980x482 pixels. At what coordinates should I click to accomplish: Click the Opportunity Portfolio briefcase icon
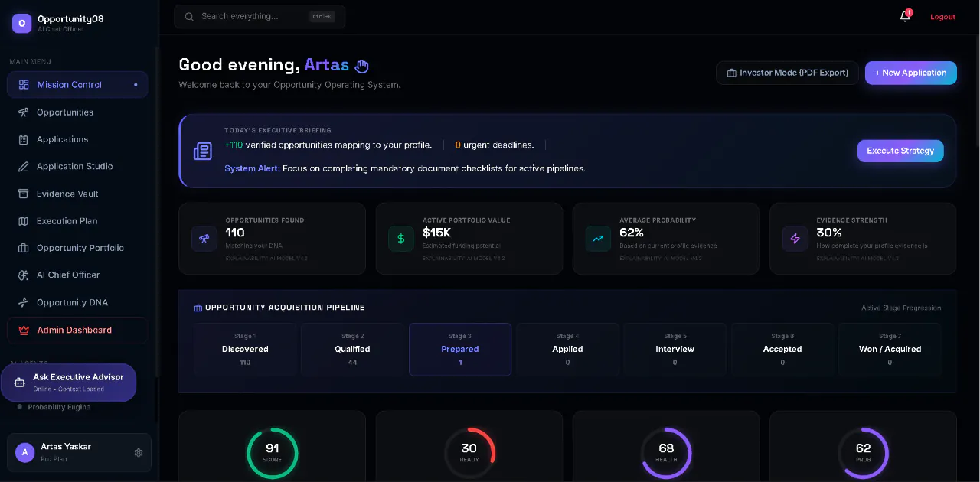23,248
